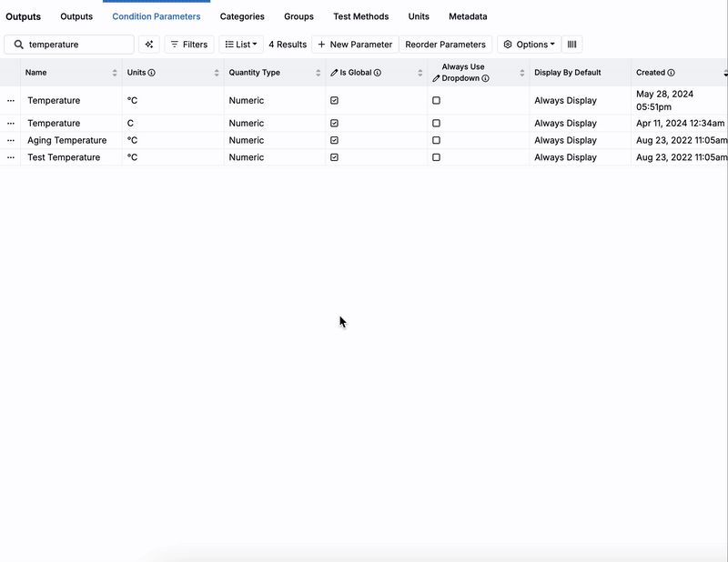Click the temperature search input field

click(x=69, y=45)
